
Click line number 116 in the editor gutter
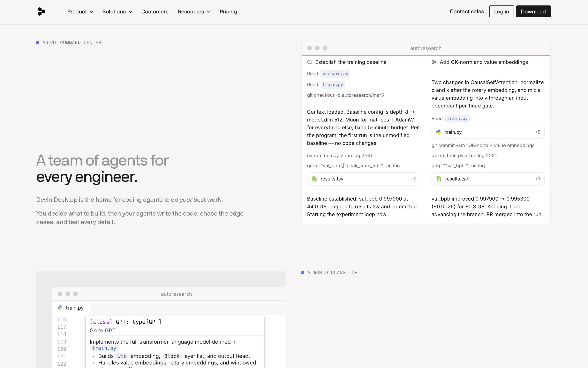pyautogui.click(x=62, y=319)
